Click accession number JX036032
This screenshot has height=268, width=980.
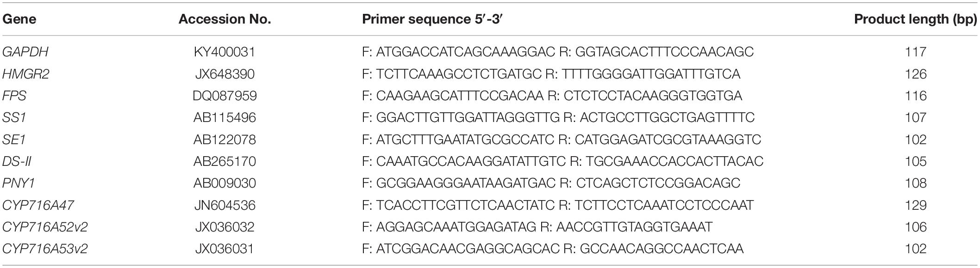225,227
